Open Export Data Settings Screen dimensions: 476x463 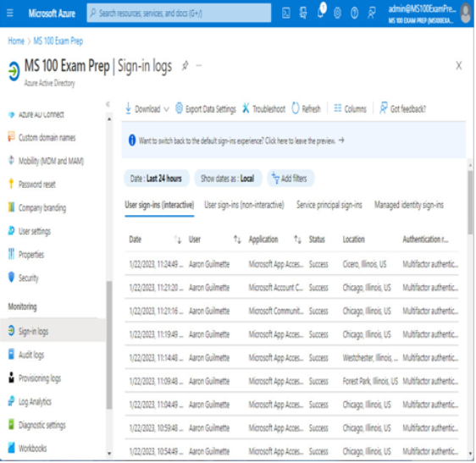[206, 109]
